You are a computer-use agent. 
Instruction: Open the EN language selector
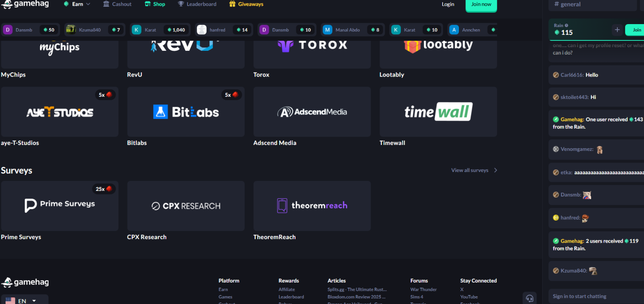click(x=24, y=301)
